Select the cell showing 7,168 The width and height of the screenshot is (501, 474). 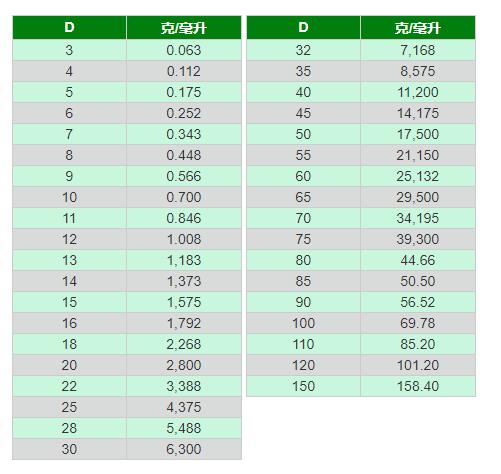click(418, 50)
